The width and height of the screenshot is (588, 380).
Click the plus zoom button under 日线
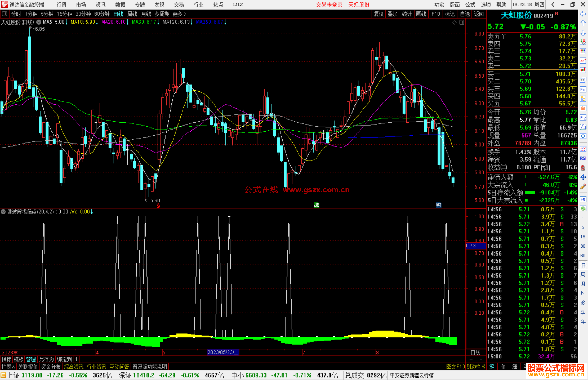[x=471, y=359]
